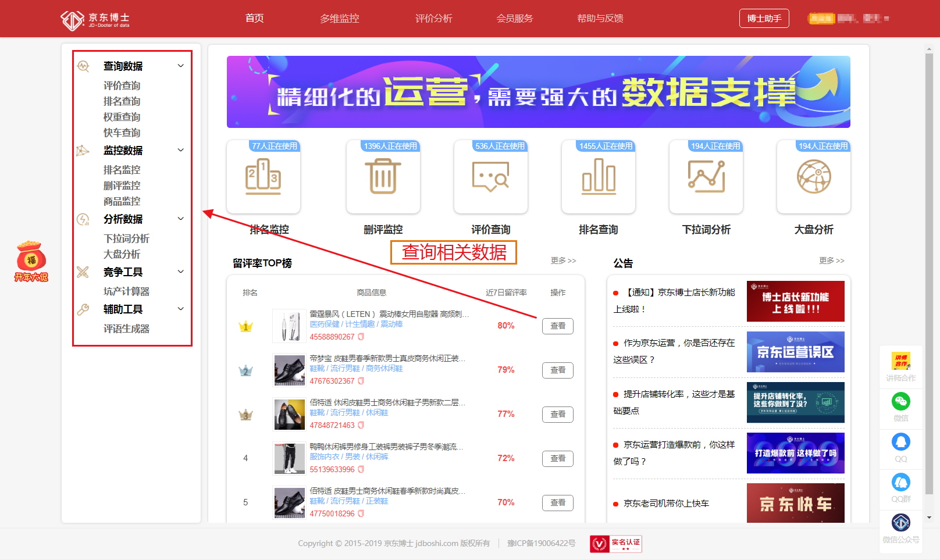Open the 评价查询 chat search icon card
This screenshot has height=560, width=940.
[x=491, y=177]
